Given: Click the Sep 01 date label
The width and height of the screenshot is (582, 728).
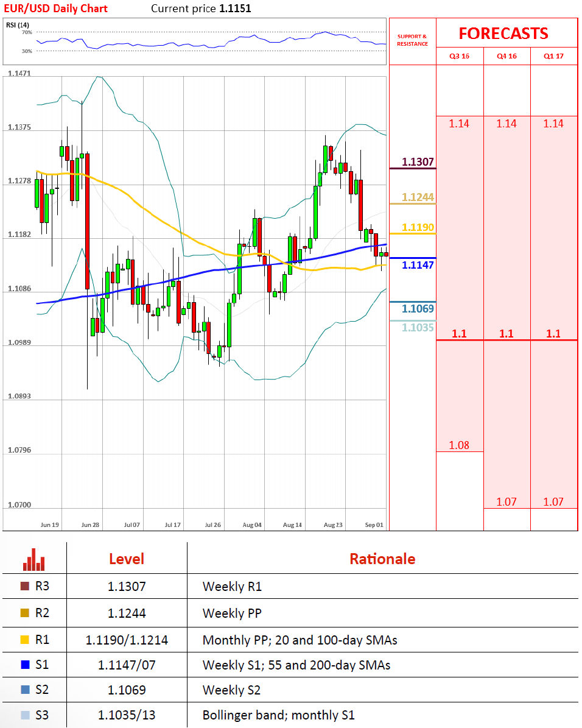Looking at the screenshot, I should (x=374, y=525).
